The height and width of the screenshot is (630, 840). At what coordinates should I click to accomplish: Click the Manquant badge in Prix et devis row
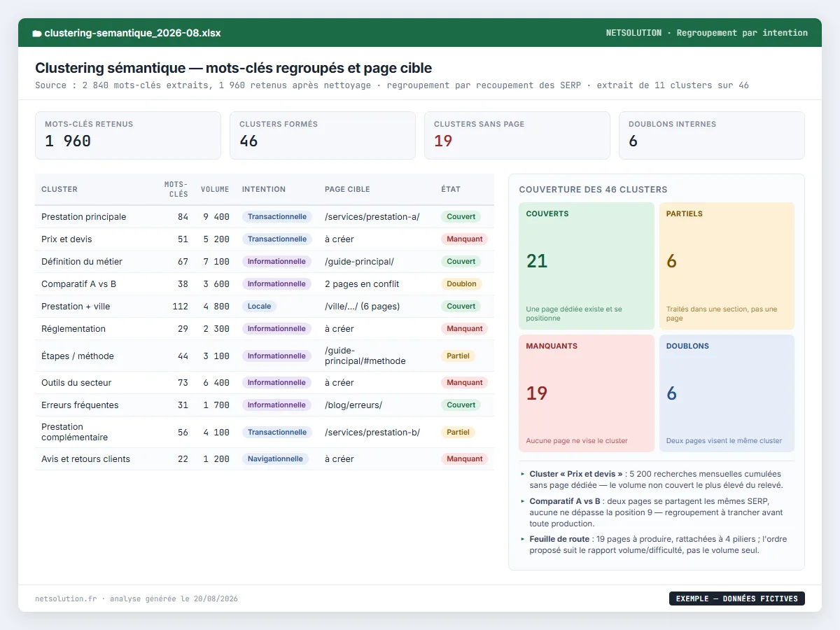pyautogui.click(x=464, y=239)
